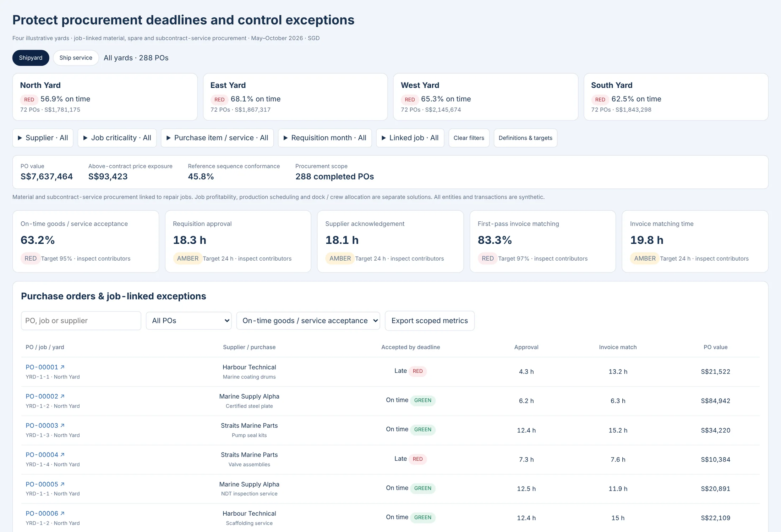This screenshot has width=781, height=532.
Task: Open PO-00002 external link arrow icon
Action: coord(62,396)
